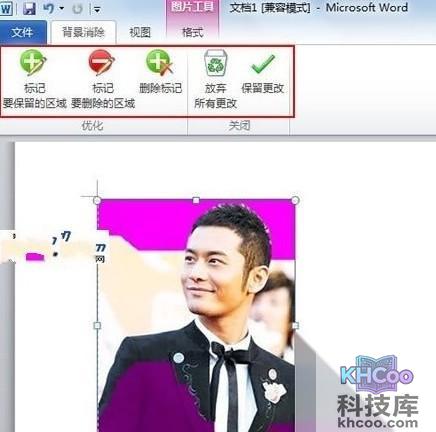Image resolution: width=436 pixels, height=432 pixels.
Task: Select the 删除标记 delete mark tool
Action: (x=161, y=72)
